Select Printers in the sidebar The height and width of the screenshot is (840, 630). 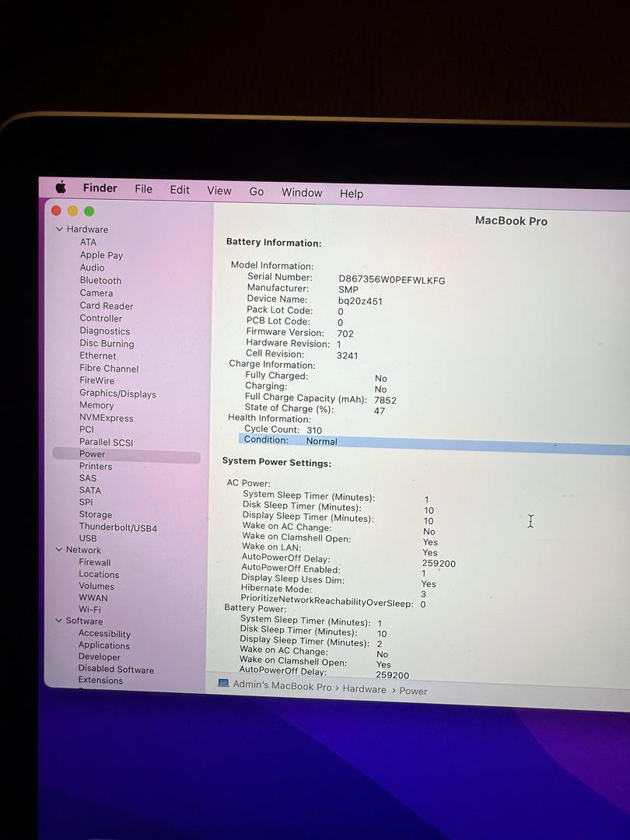[96, 466]
